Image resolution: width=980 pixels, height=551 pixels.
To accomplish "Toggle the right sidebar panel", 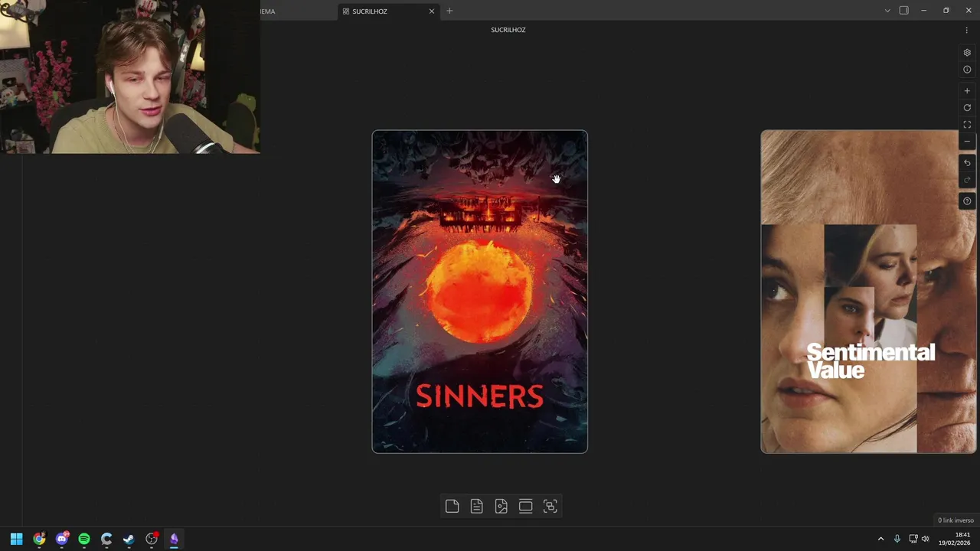I will click(x=904, y=11).
